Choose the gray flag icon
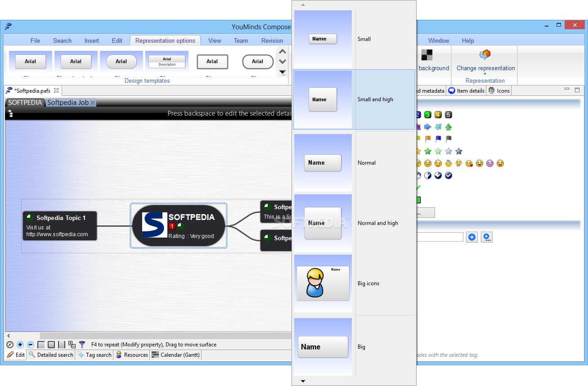The width and height of the screenshot is (588, 386). [x=448, y=139]
